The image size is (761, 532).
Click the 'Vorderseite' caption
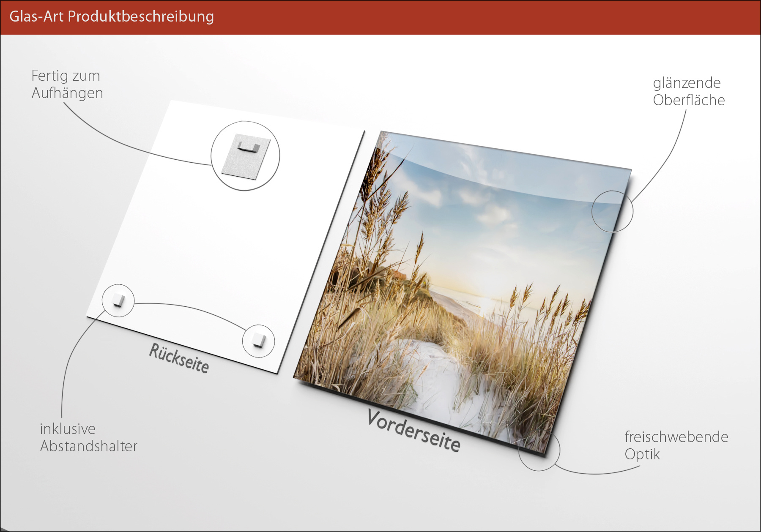413,430
